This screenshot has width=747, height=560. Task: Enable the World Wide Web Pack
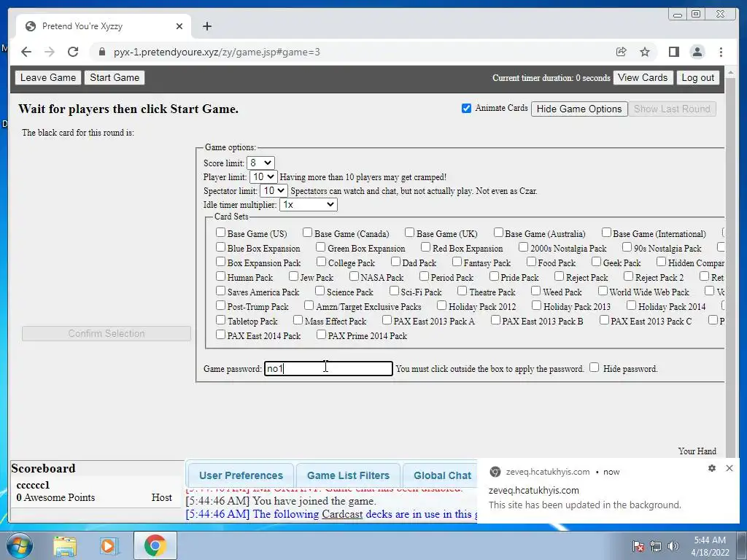pyautogui.click(x=603, y=290)
